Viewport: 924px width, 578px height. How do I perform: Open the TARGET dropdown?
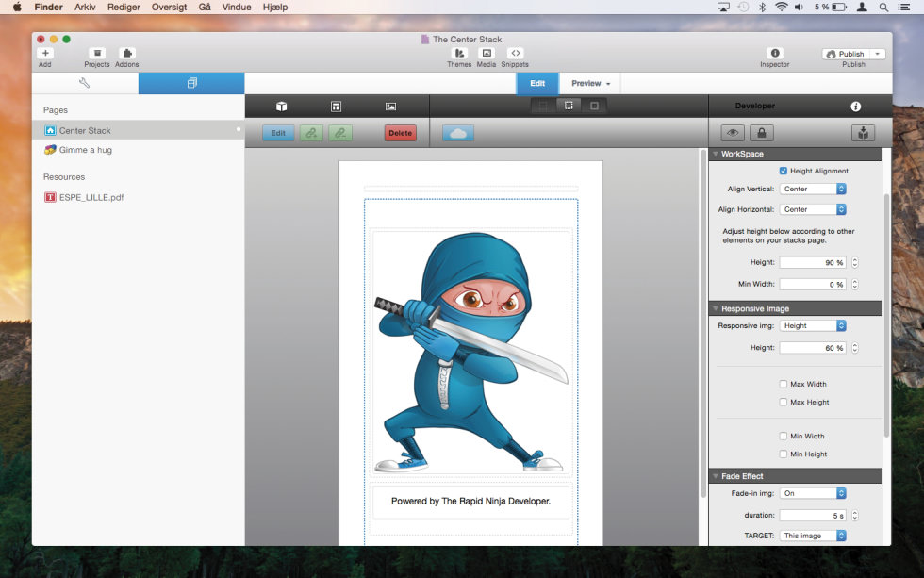point(813,536)
